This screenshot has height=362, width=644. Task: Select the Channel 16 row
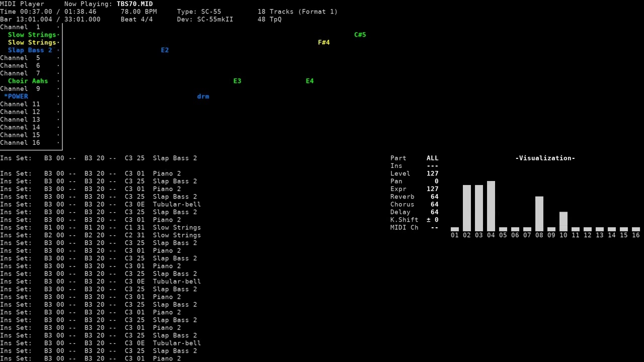coord(30,143)
